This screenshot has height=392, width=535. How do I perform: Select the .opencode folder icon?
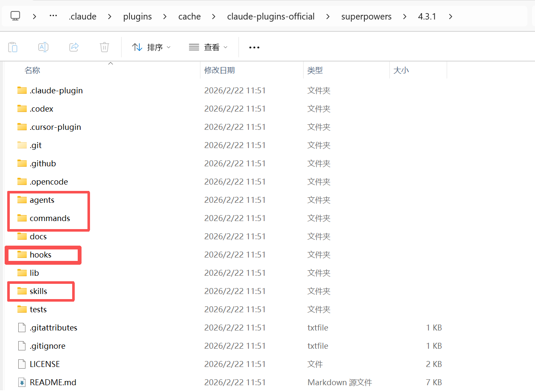coord(22,182)
